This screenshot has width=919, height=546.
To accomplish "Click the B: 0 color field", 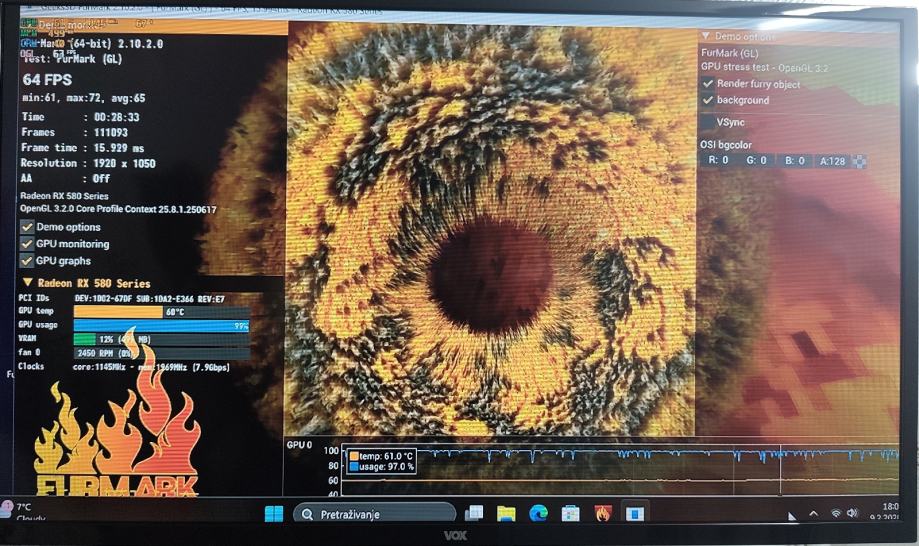I will click(794, 161).
